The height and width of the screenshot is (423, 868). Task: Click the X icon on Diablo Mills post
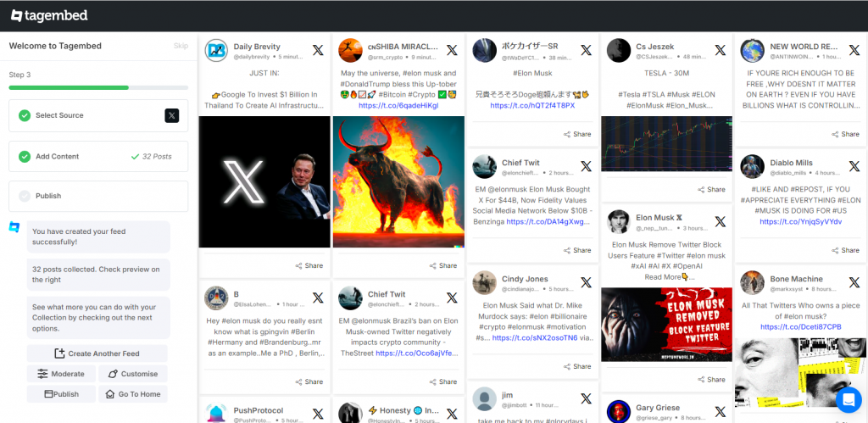tap(854, 166)
